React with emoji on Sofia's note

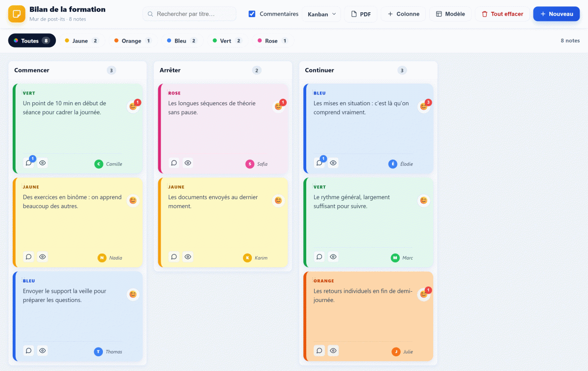coord(278,106)
